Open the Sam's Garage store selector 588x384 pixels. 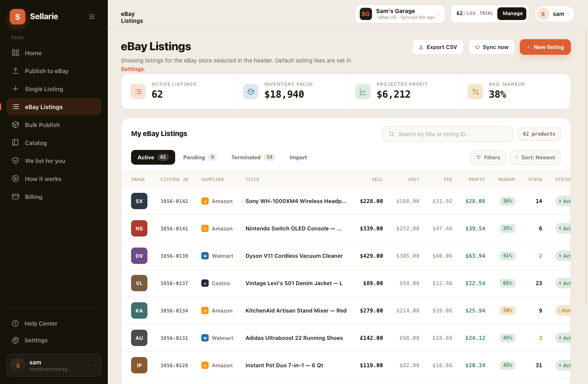[x=400, y=14]
